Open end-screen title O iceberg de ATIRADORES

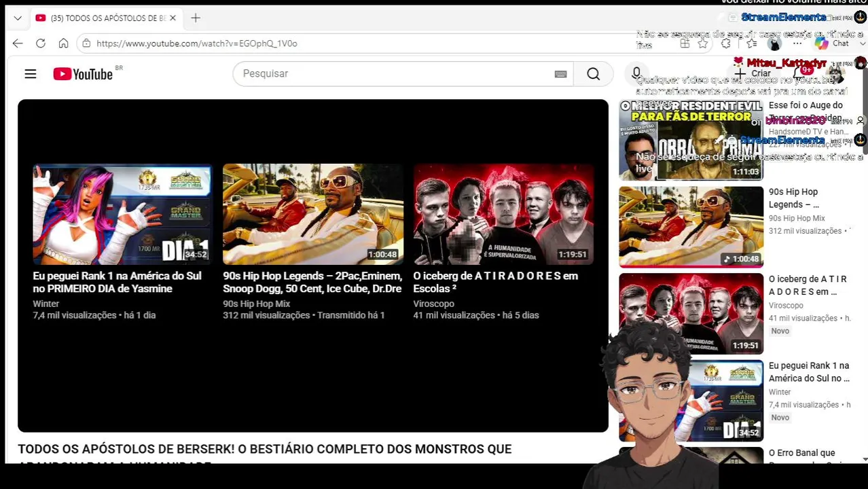pos(495,282)
